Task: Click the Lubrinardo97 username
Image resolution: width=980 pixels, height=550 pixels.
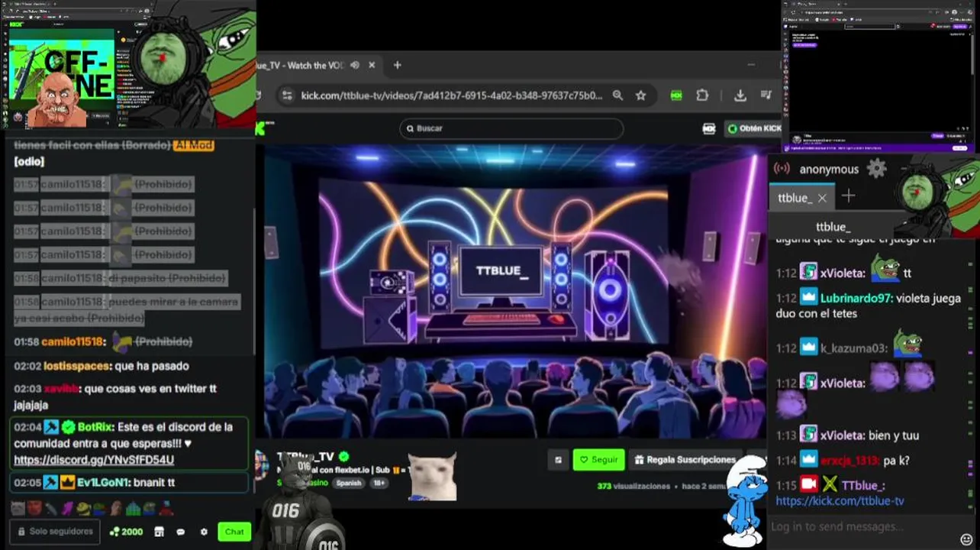Action: point(856,299)
